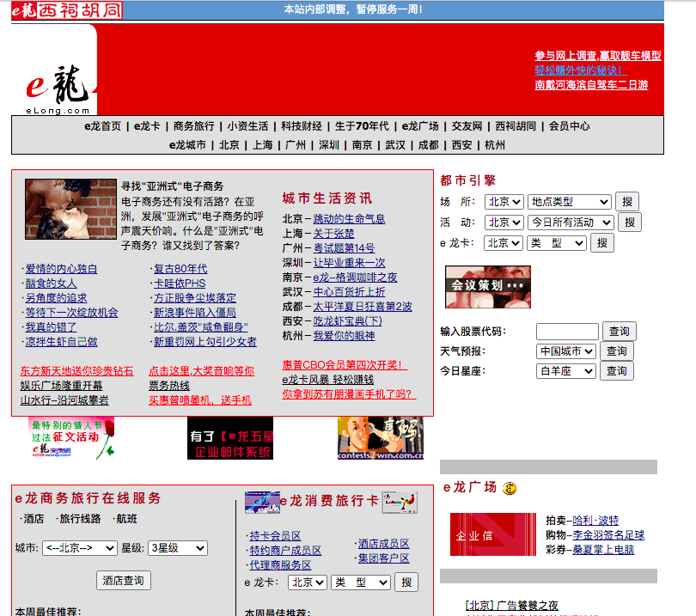Click 查询 button for 今日星座
The height and width of the screenshot is (616, 696).
tap(617, 371)
